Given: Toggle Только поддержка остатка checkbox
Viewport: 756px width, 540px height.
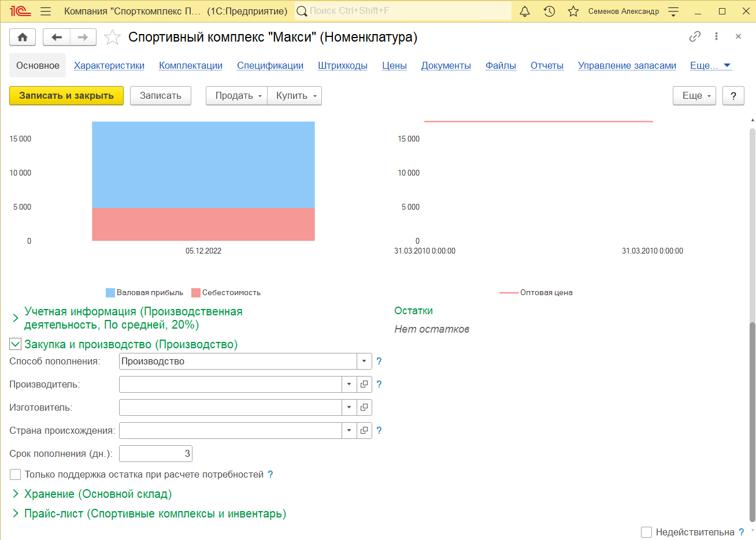Looking at the screenshot, I should point(16,474).
